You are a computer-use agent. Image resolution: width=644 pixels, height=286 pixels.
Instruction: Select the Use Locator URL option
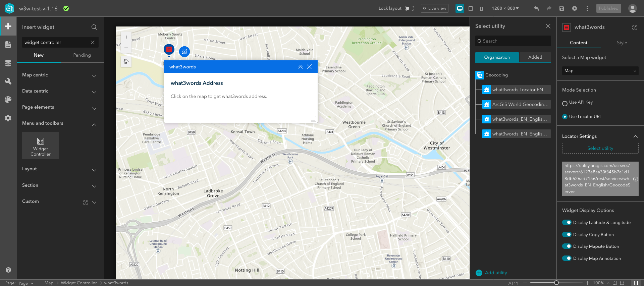tap(565, 117)
